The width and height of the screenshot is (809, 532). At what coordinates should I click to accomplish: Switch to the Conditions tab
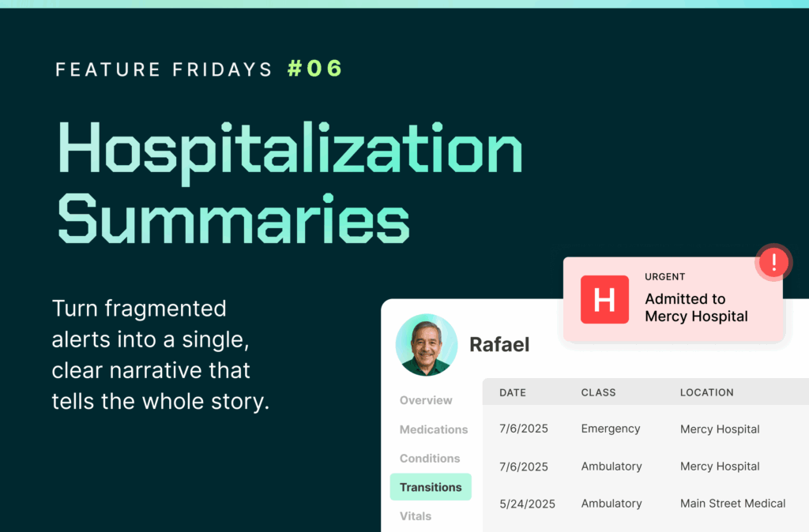(x=430, y=459)
